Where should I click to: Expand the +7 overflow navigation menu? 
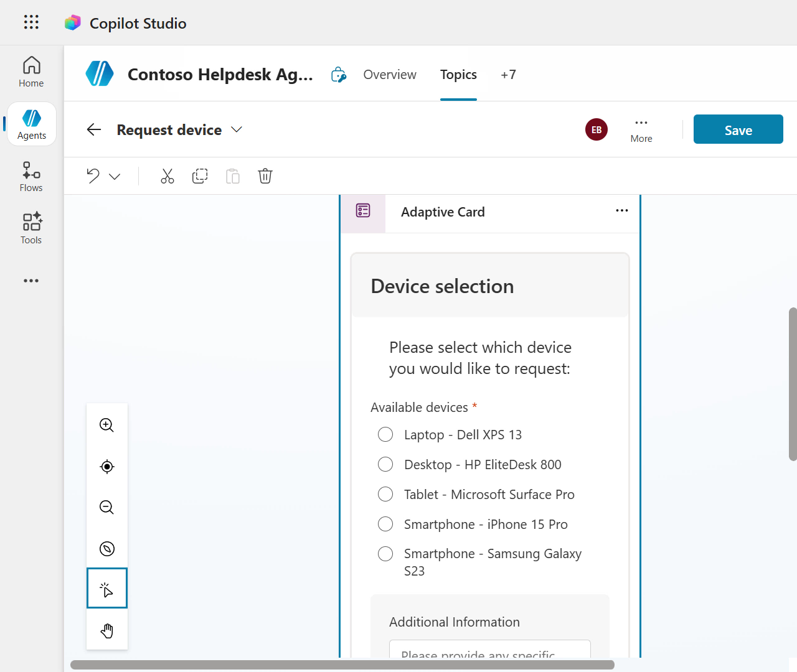click(x=508, y=74)
